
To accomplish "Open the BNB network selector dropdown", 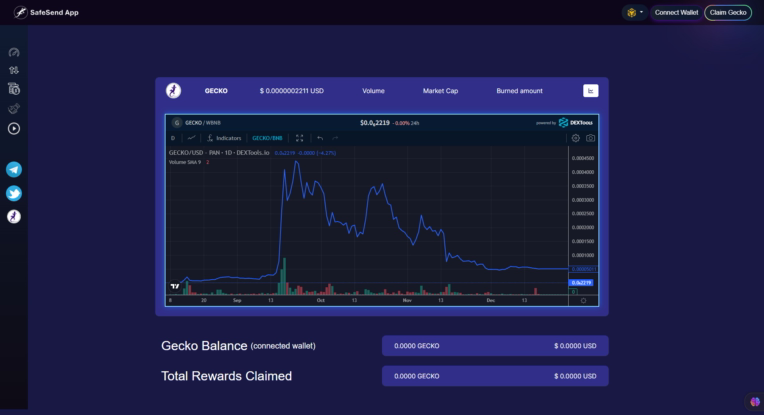I will [x=635, y=12].
